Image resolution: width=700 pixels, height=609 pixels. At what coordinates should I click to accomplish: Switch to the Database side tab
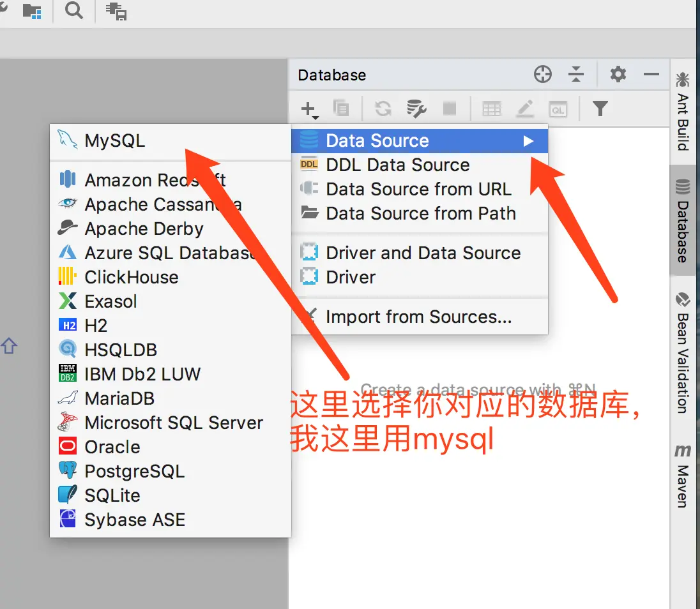tap(683, 221)
